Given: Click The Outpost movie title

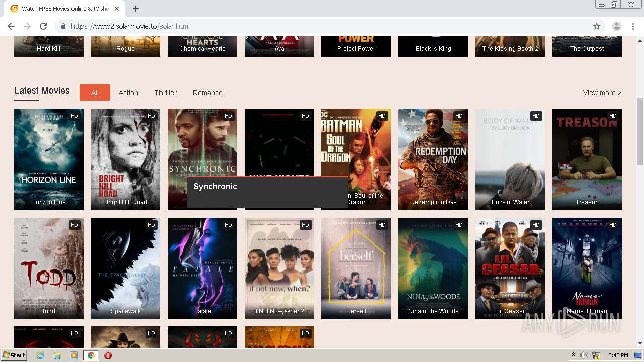Looking at the screenshot, I should click(587, 49).
